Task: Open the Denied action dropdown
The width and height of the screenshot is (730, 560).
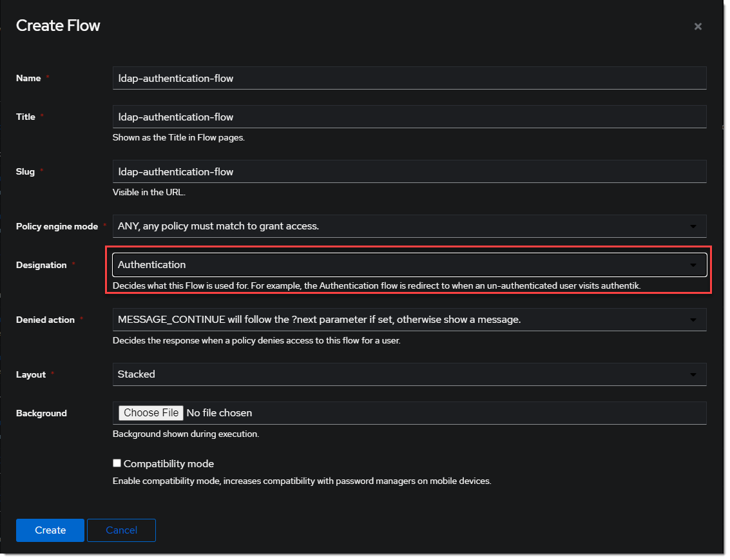Action: (409, 320)
